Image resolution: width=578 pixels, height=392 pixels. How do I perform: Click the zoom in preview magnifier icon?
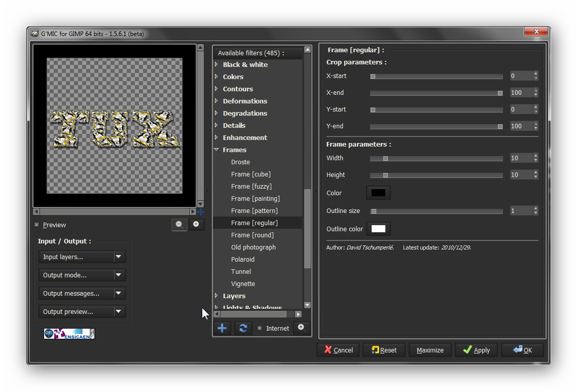click(x=196, y=224)
